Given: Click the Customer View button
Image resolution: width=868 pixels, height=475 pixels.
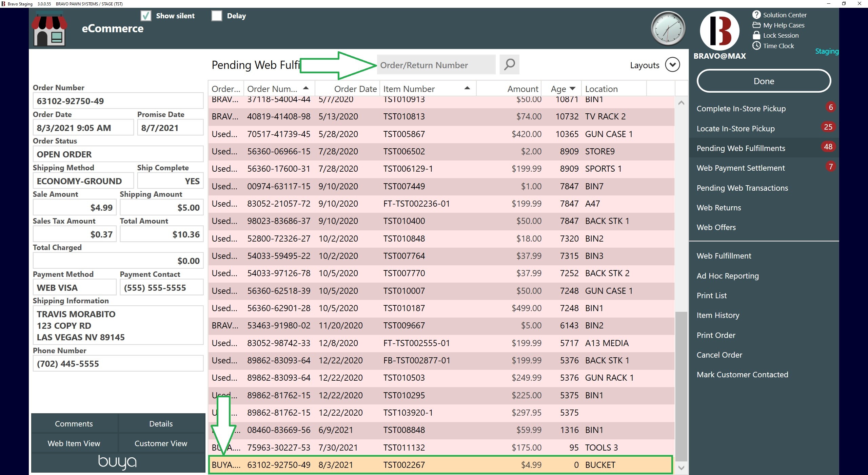Looking at the screenshot, I should tap(161, 443).
